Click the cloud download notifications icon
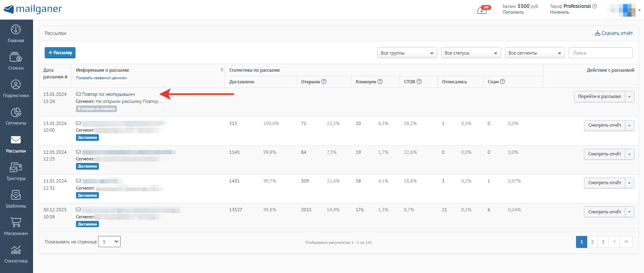The width and height of the screenshot is (644, 273). pos(482,10)
